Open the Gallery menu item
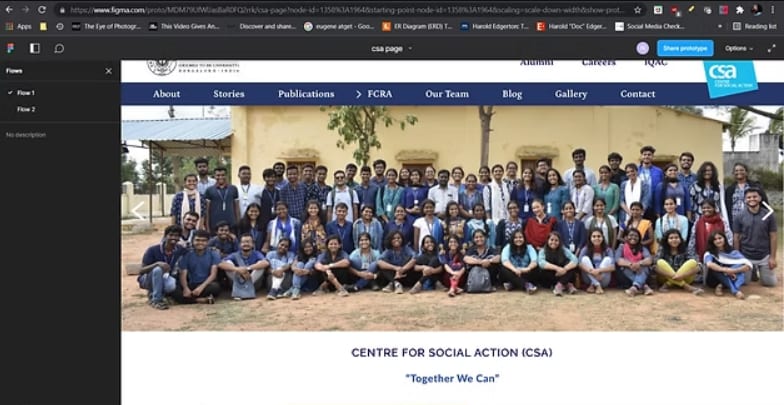784x405 pixels. (570, 94)
